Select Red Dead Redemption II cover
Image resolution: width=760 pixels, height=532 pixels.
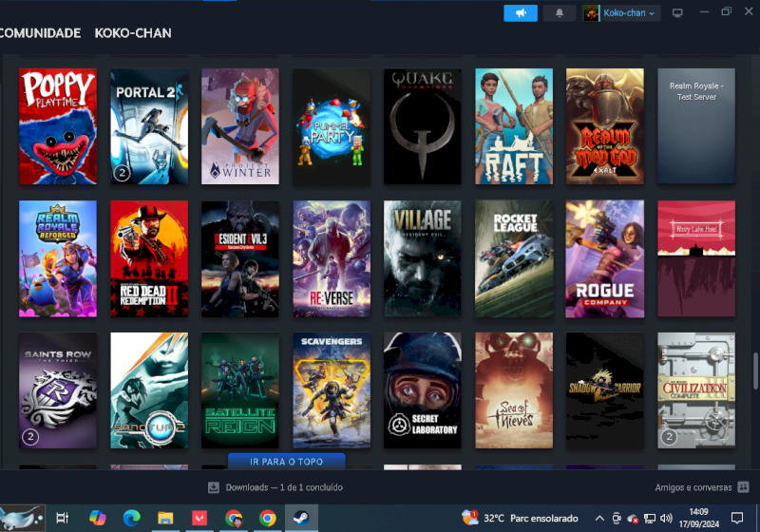pyautogui.click(x=149, y=258)
